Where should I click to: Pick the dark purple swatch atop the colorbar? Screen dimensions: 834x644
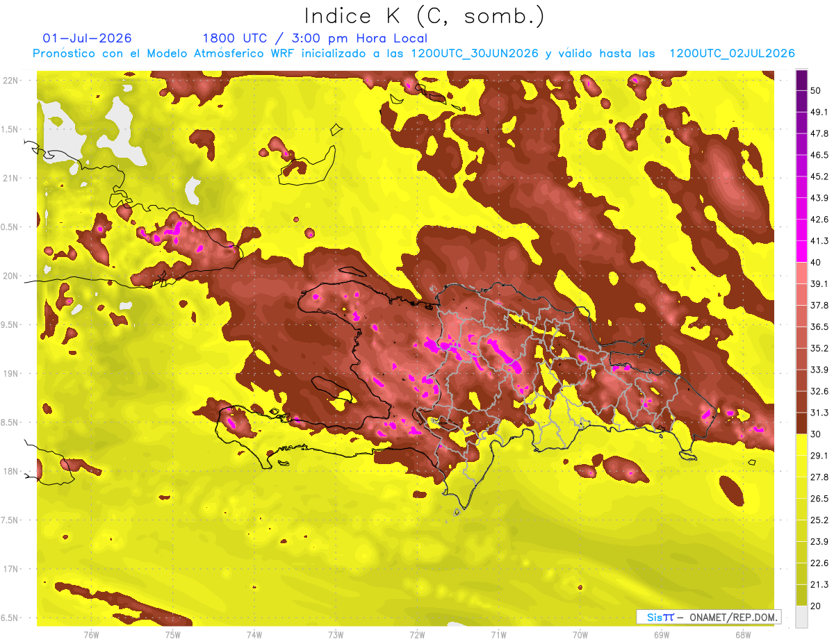coord(801,81)
